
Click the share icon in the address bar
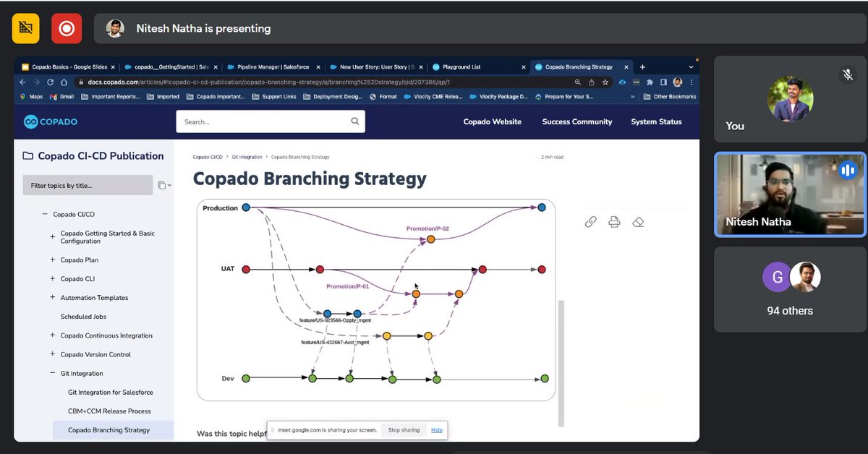(591, 82)
